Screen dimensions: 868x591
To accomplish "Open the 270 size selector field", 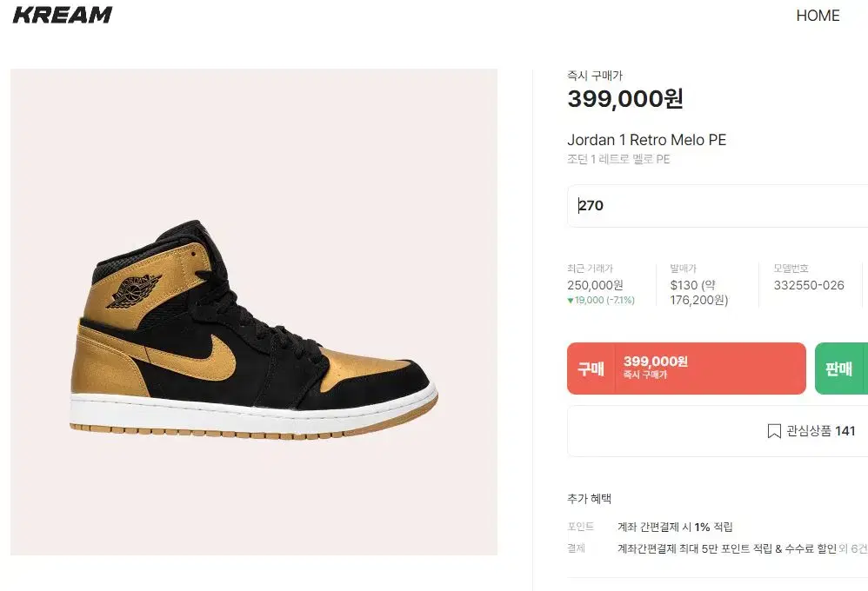I will (718, 206).
